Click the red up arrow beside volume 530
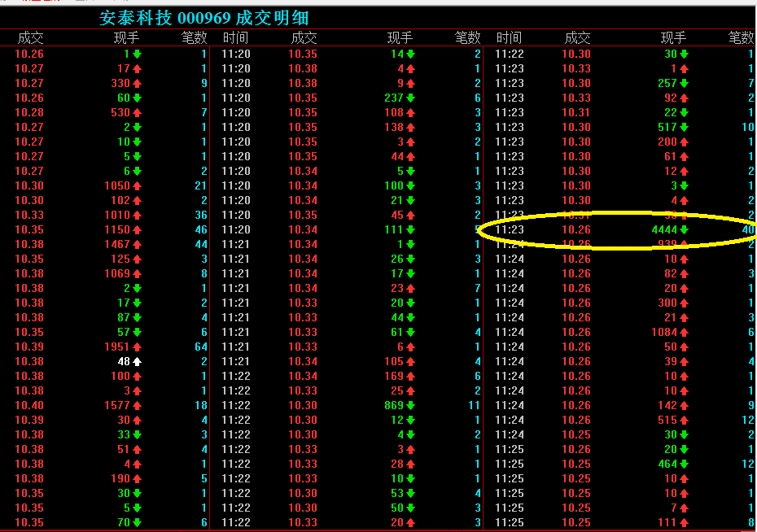 (137, 113)
